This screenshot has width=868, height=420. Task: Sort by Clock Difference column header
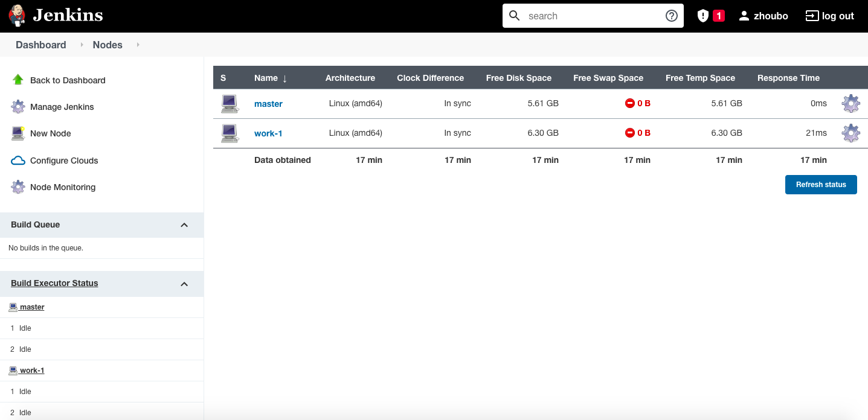point(431,78)
